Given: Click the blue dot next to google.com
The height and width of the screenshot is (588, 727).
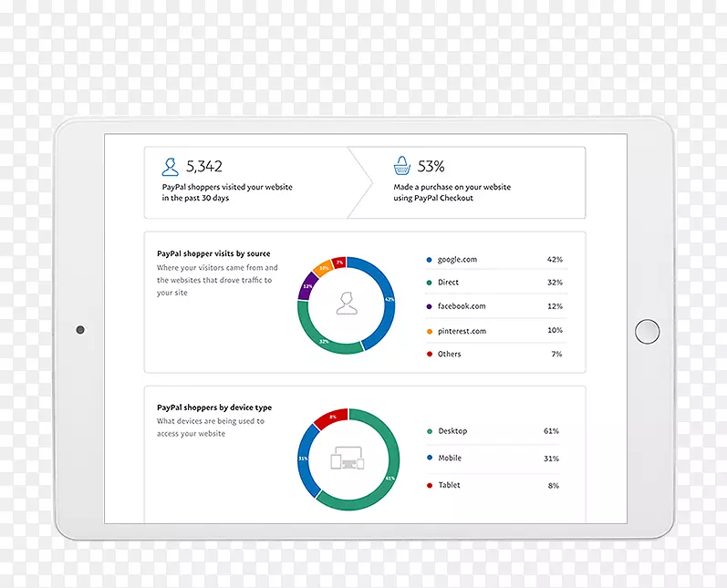Looking at the screenshot, I should click(x=429, y=260).
